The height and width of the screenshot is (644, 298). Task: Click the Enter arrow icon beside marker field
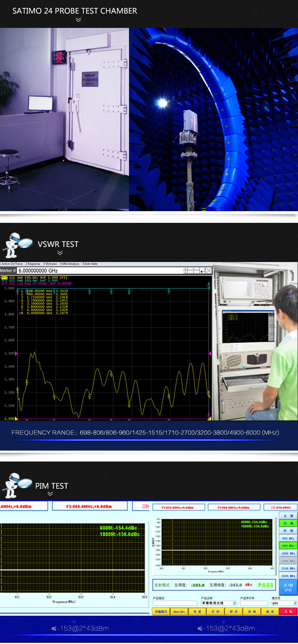coord(203,270)
